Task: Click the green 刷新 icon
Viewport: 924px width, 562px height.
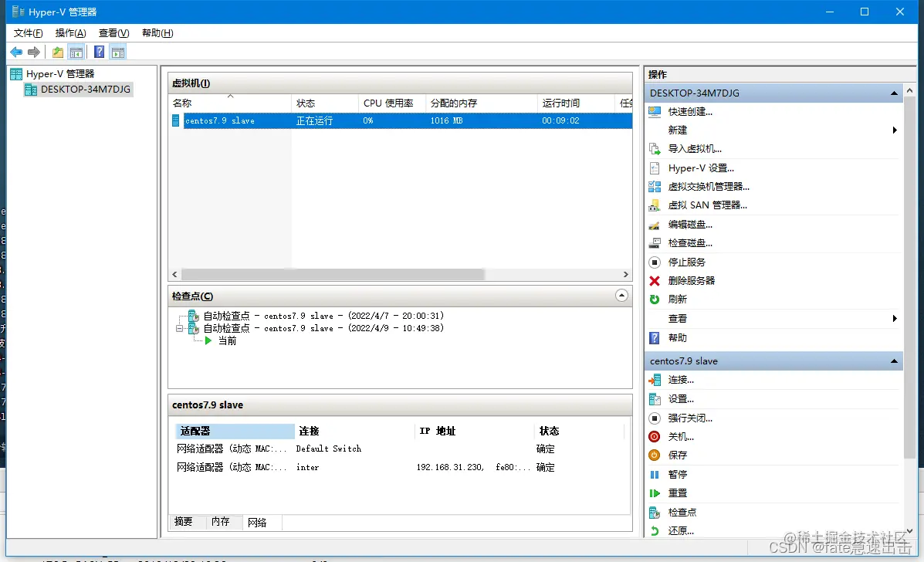Action: (x=655, y=300)
